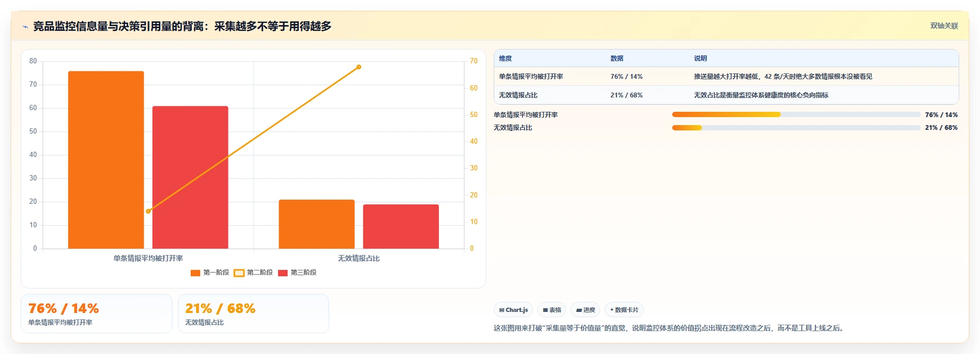The width and height of the screenshot is (980, 354).
Task: Click the red bar for 单条情报平均被打开率
Action: click(190, 177)
